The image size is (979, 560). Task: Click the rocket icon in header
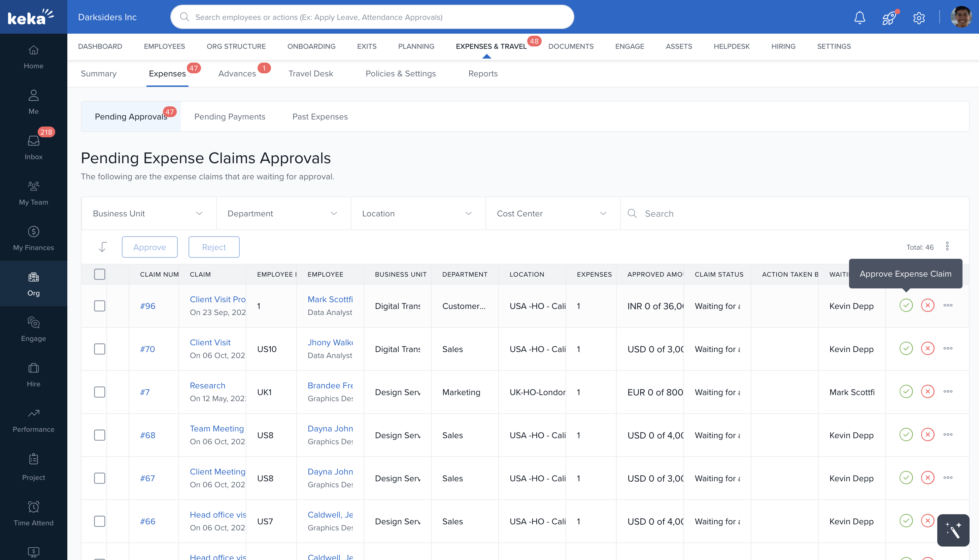click(889, 17)
